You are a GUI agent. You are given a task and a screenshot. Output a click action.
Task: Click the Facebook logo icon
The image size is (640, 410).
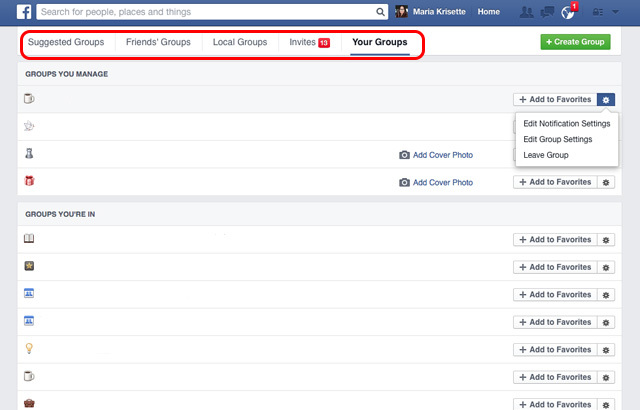[24, 12]
